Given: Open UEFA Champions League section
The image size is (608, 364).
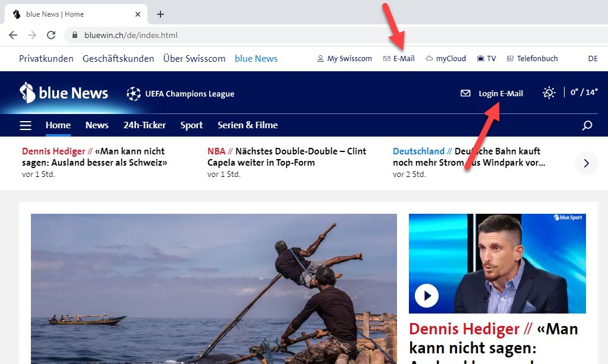Looking at the screenshot, I should 181,94.
